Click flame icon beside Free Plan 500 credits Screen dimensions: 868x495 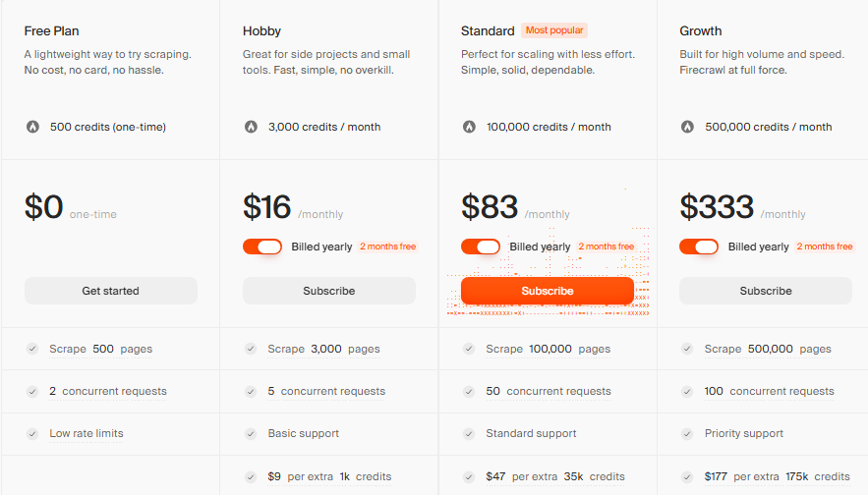click(31, 127)
